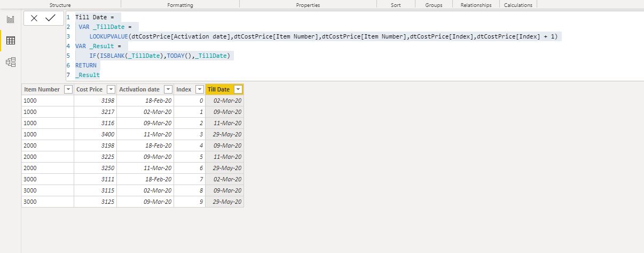Open the Index column filter dropdown
The height and width of the screenshot is (253, 644).
pos(199,90)
